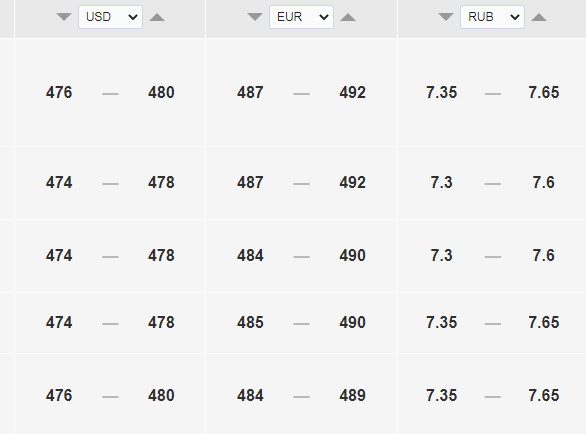Select USD sell rate 480 in first row

point(161,92)
